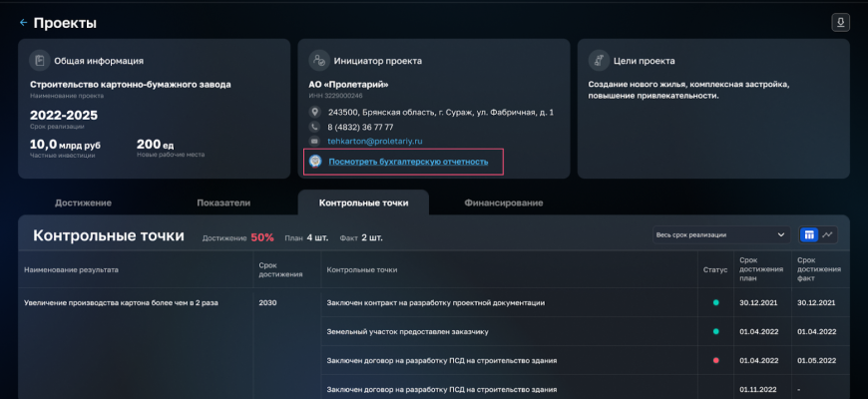Click the Инициатор проекта people icon
This screenshot has height=399, width=868.
(x=317, y=60)
